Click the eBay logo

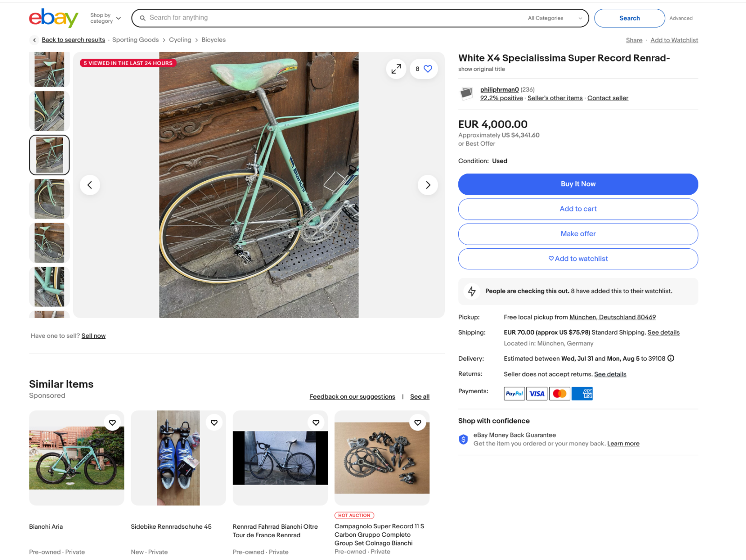[53, 18]
